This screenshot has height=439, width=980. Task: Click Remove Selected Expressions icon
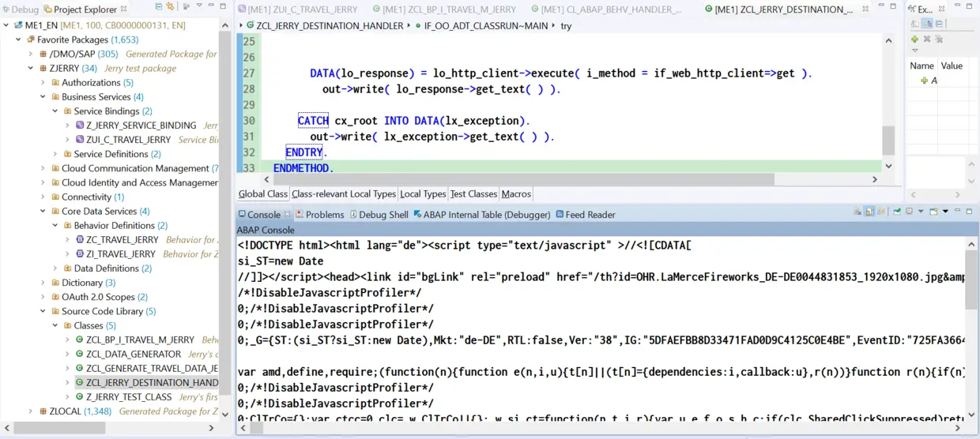tap(927, 39)
